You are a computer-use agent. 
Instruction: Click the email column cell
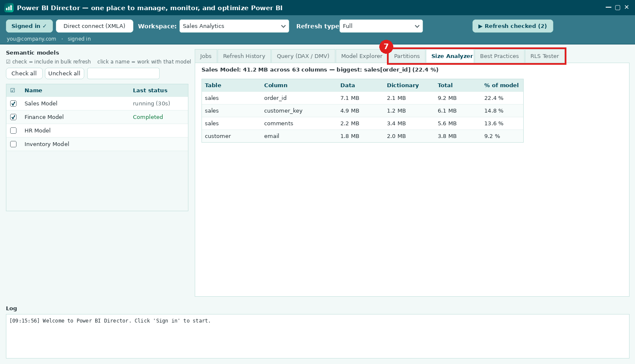[x=272, y=136]
